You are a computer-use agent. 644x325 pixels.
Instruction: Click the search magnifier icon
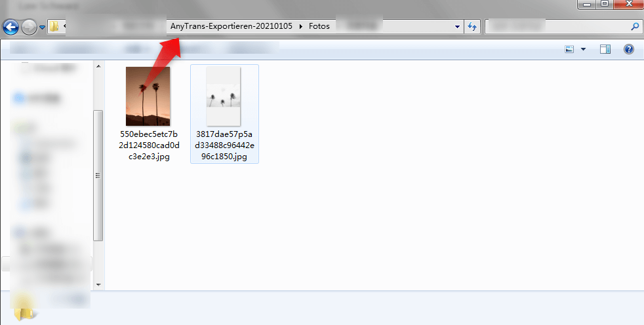click(635, 27)
